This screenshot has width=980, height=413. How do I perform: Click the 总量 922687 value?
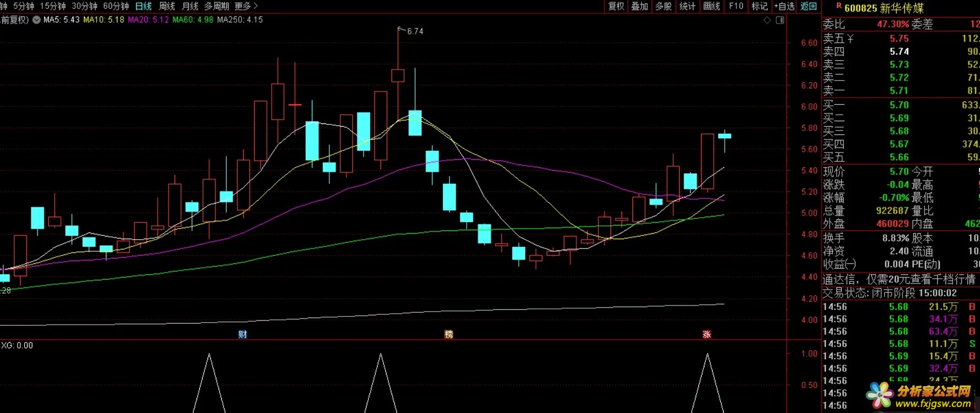pos(892,211)
